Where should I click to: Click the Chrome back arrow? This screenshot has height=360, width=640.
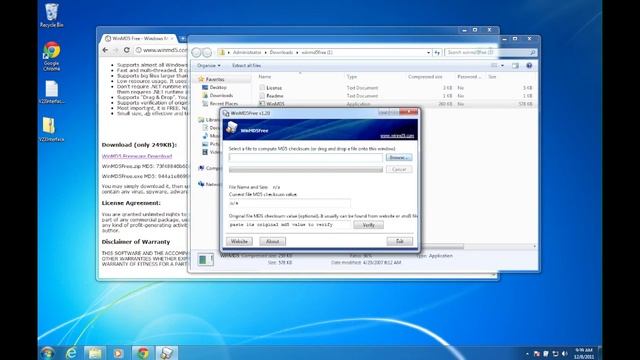pyautogui.click(x=105, y=50)
